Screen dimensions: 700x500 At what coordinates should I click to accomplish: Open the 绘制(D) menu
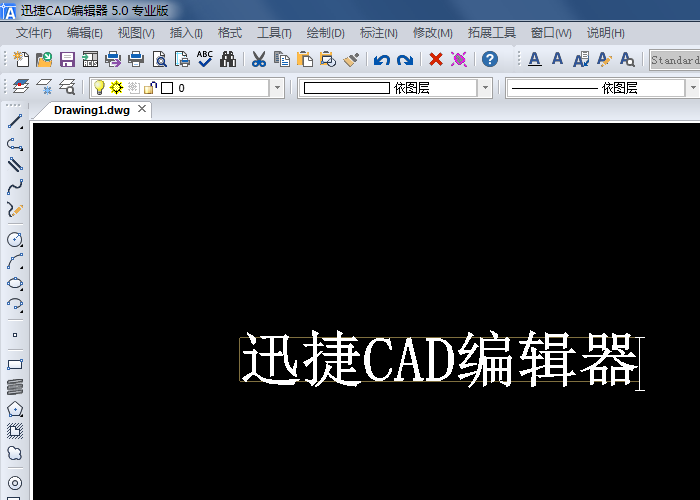(x=325, y=33)
